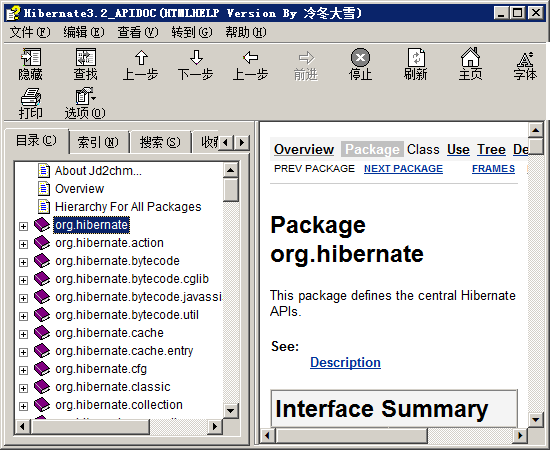Click the 隐藏 (Hide) toolbar icon
The width and height of the screenshot is (550, 450).
[x=31, y=57]
